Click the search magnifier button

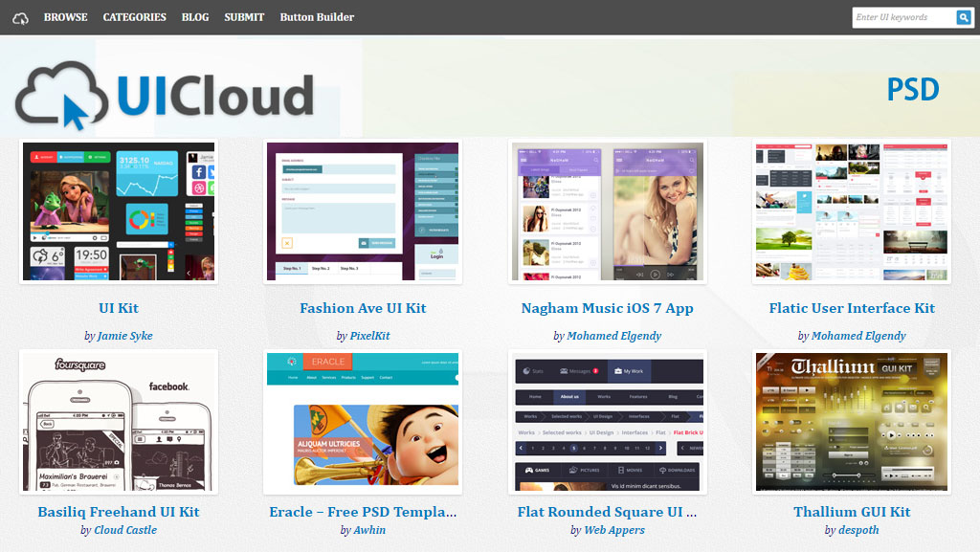coord(964,17)
